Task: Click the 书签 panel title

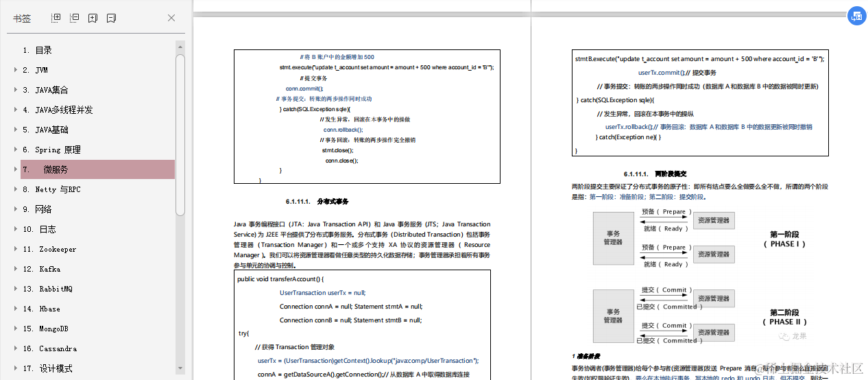Action: coord(22,19)
